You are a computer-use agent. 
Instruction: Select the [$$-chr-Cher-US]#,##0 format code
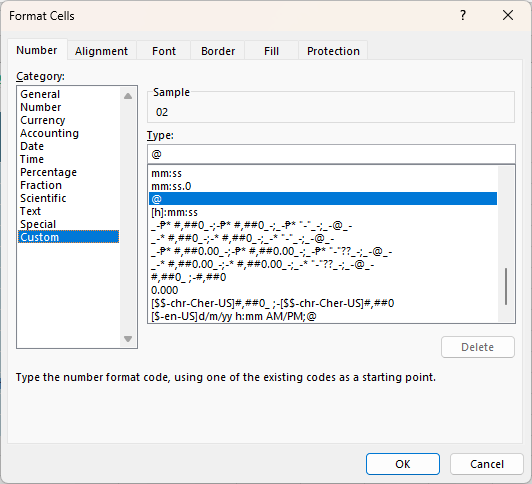(323, 303)
